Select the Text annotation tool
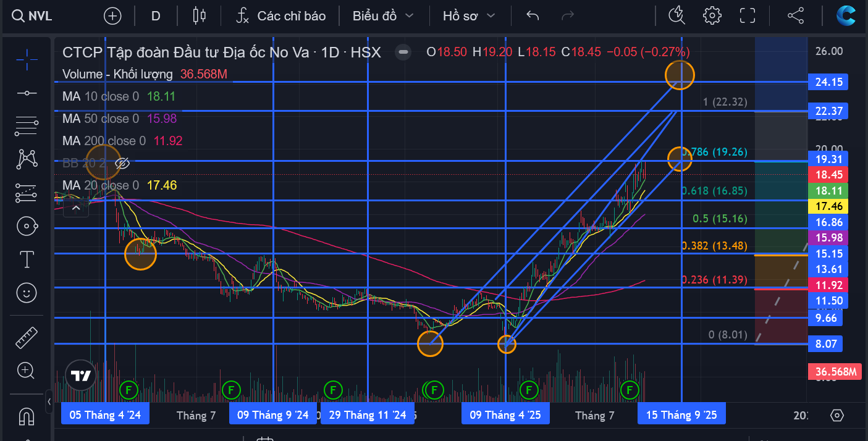The height and width of the screenshot is (441, 868). pyautogui.click(x=27, y=259)
